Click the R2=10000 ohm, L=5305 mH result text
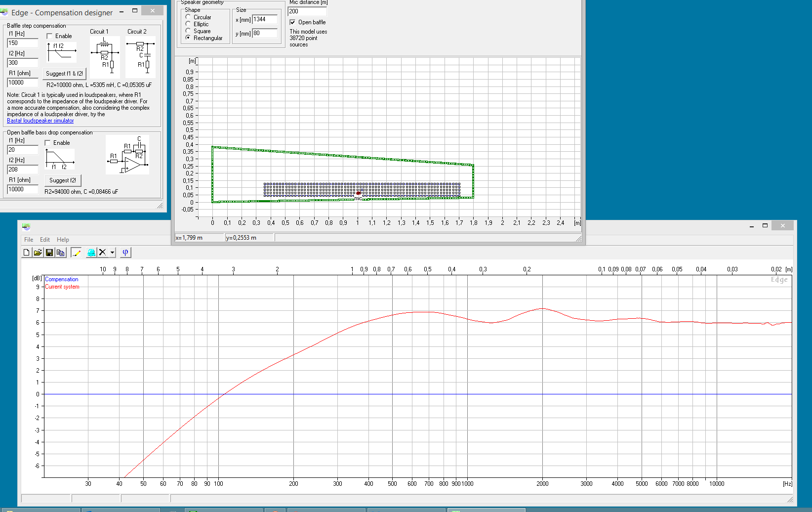 click(x=99, y=85)
